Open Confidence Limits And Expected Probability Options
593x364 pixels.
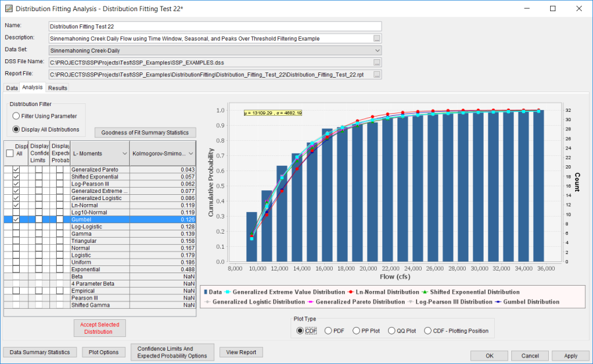(x=172, y=352)
